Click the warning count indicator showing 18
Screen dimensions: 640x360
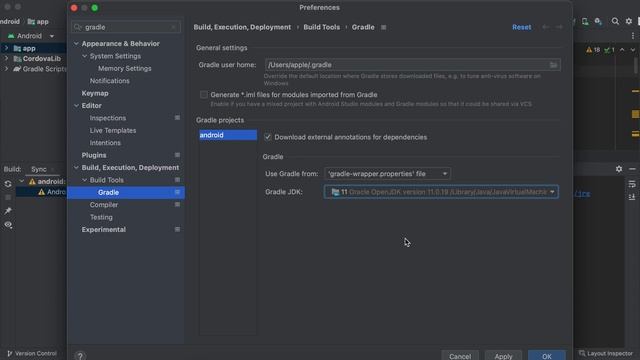tap(593, 50)
